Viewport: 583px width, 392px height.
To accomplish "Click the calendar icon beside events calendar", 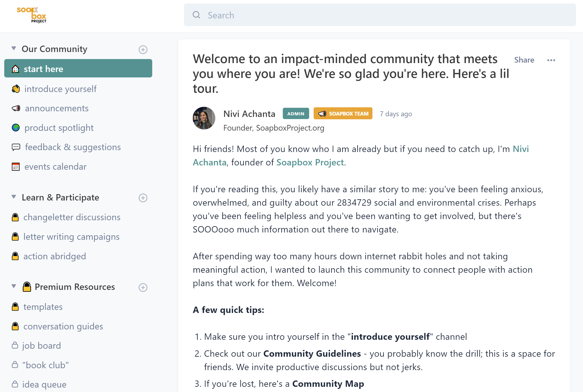I will click(x=16, y=167).
